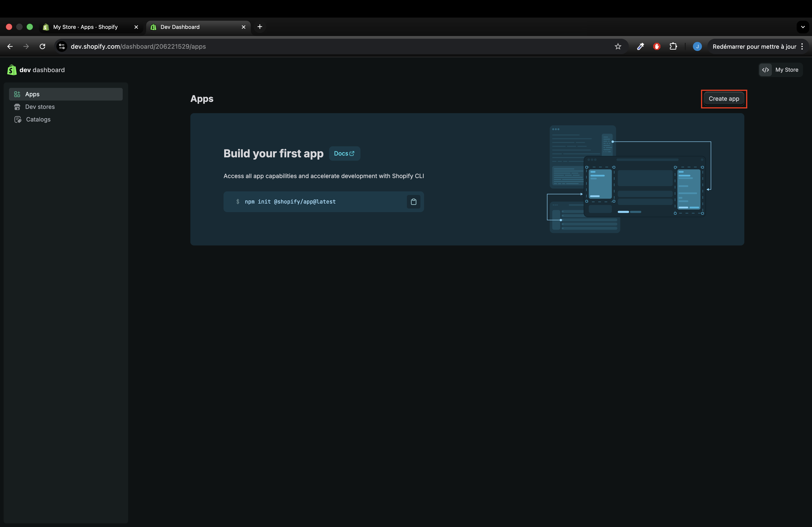The height and width of the screenshot is (527, 812).
Task: Click the eyedropper extension icon
Action: coord(640,46)
